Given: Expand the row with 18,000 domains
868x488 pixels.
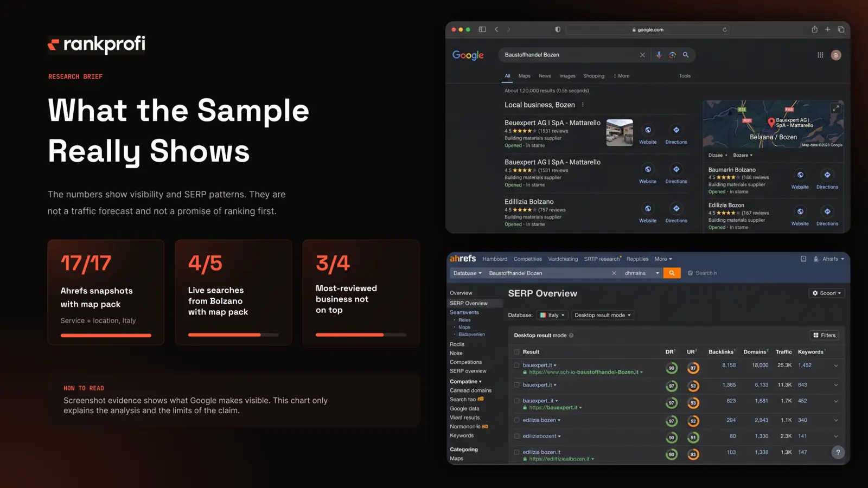Looking at the screenshot, I should (836, 365).
